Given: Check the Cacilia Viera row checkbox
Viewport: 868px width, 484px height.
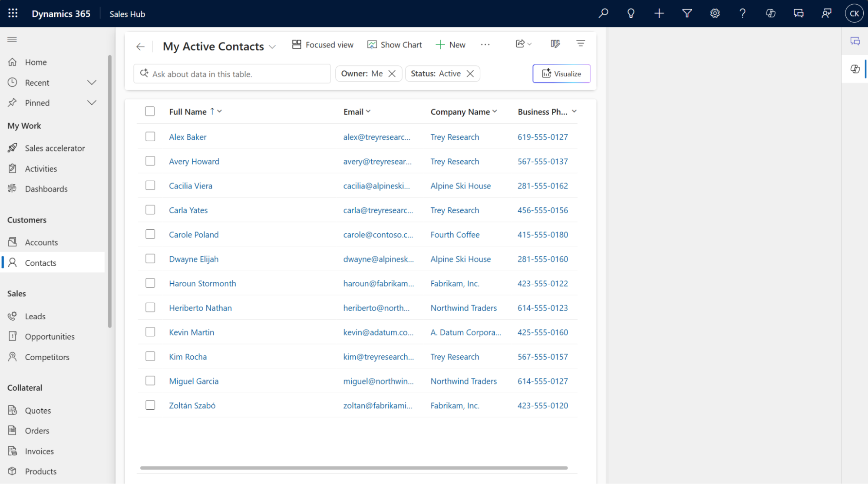Looking at the screenshot, I should 150,186.
